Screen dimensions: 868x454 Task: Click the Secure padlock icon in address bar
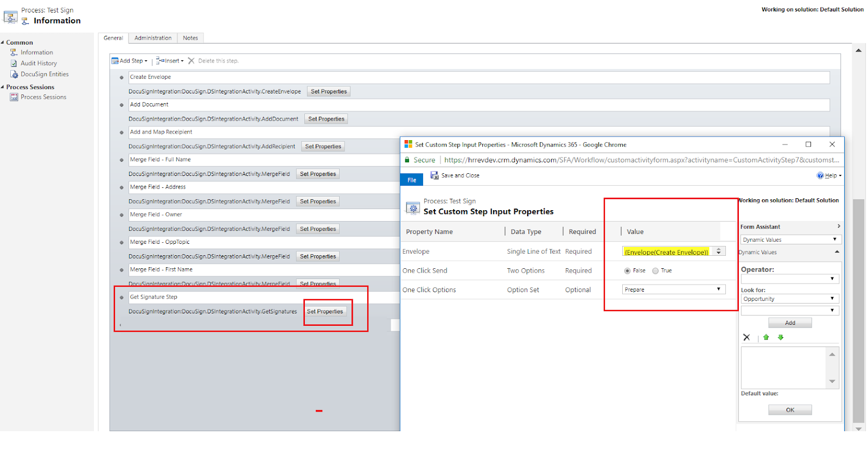[x=407, y=160]
